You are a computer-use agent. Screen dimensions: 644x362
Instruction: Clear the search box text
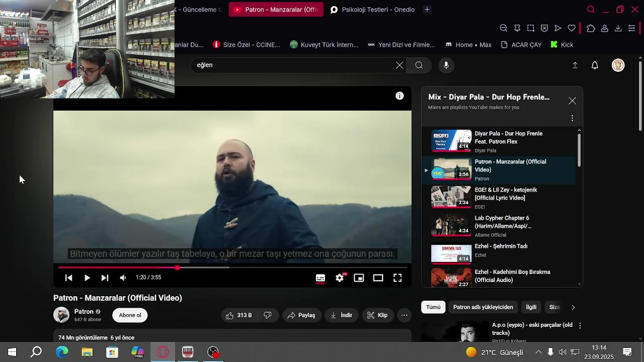coord(399,65)
